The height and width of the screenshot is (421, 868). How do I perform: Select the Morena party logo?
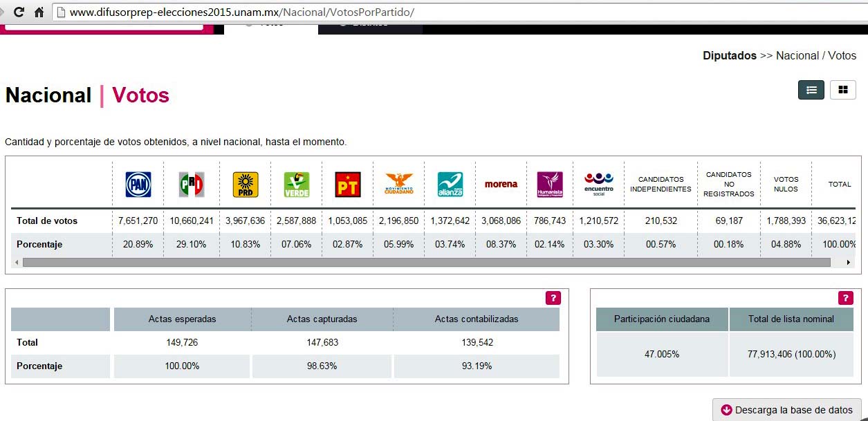[501, 185]
